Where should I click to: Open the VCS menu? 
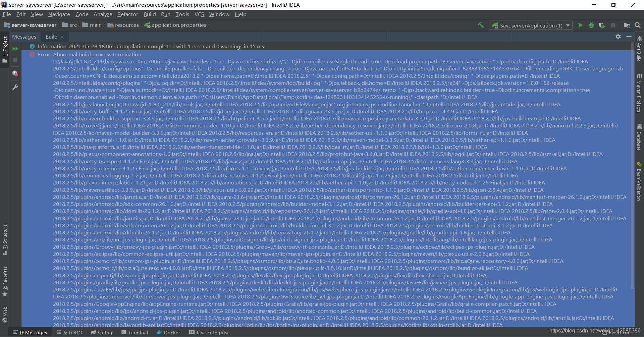[x=199, y=14]
